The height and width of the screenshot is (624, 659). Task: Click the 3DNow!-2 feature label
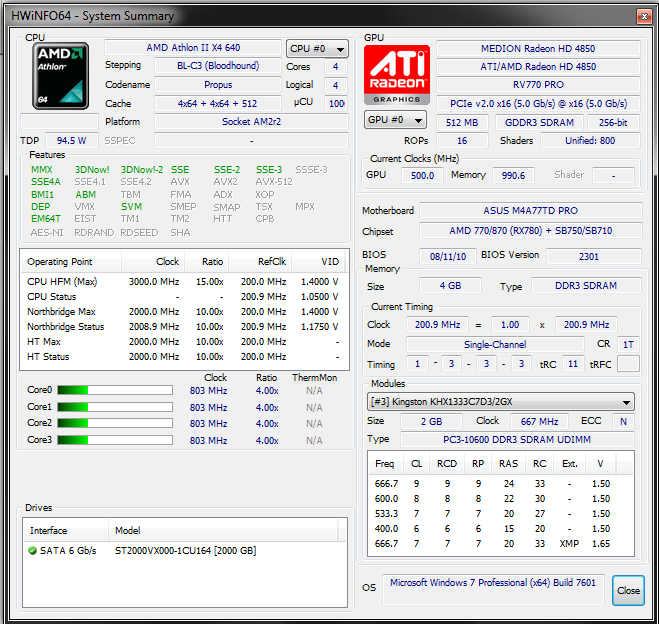[x=142, y=170]
